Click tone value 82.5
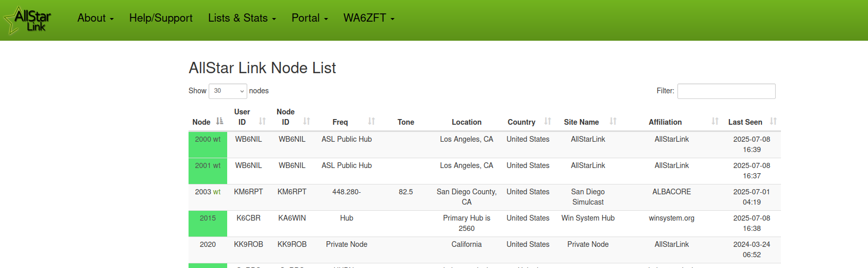 pyautogui.click(x=406, y=192)
